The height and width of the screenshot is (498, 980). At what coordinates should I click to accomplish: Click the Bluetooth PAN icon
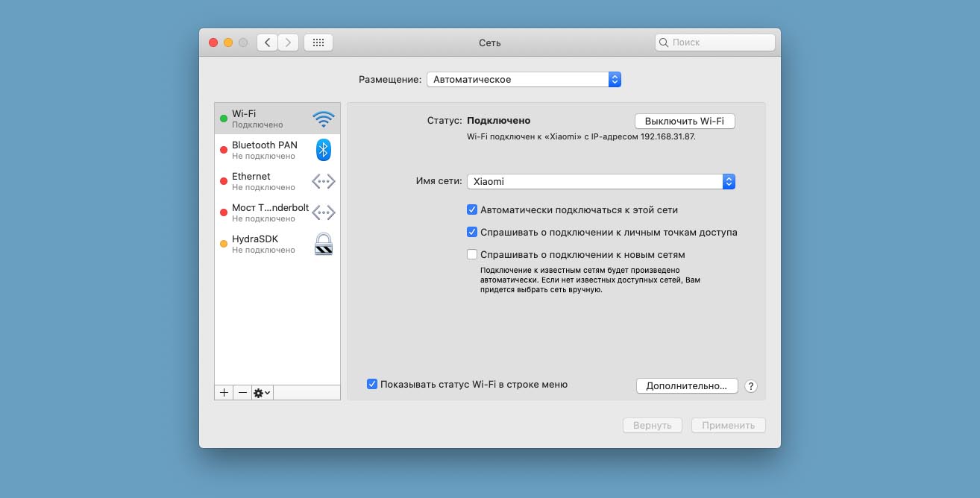point(323,150)
